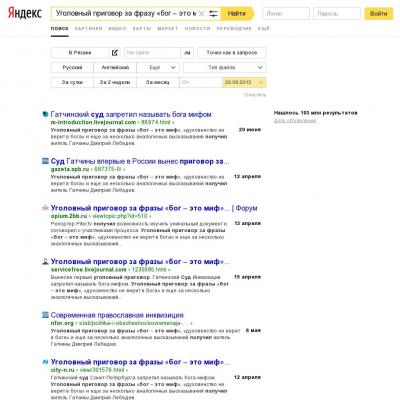This screenshot has height=400, width=400.
Task: Click favicon of servicefree.livejournal.com result
Action: [x=45, y=262]
